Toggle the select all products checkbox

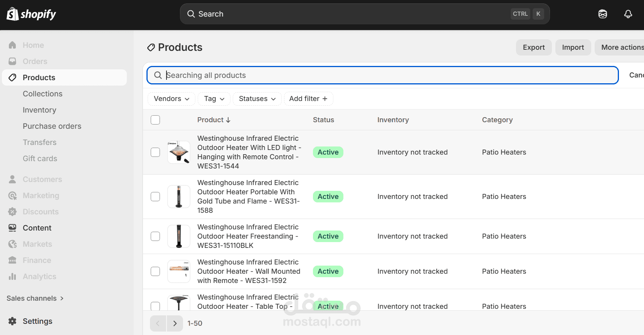[x=155, y=120]
